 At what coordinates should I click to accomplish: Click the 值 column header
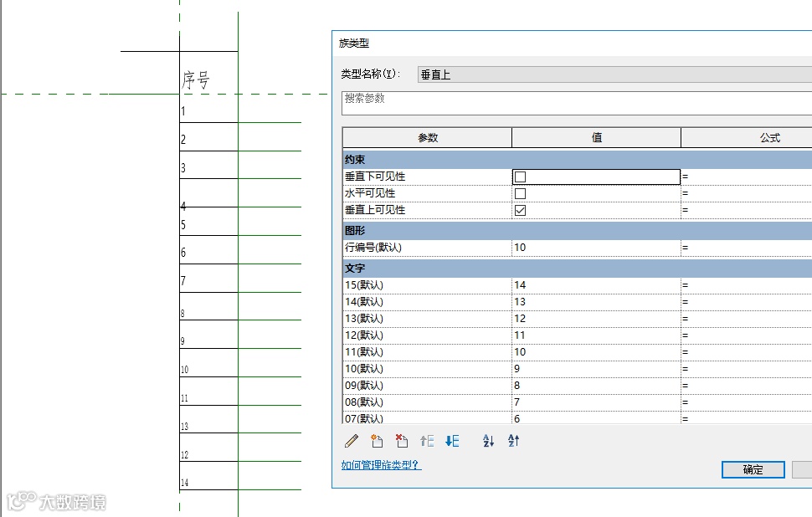coord(596,138)
